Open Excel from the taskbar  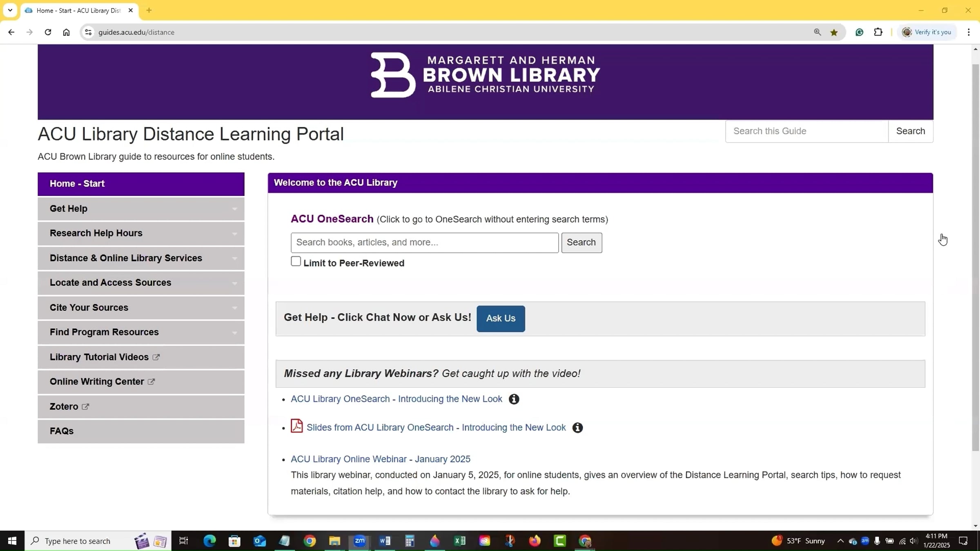459,541
